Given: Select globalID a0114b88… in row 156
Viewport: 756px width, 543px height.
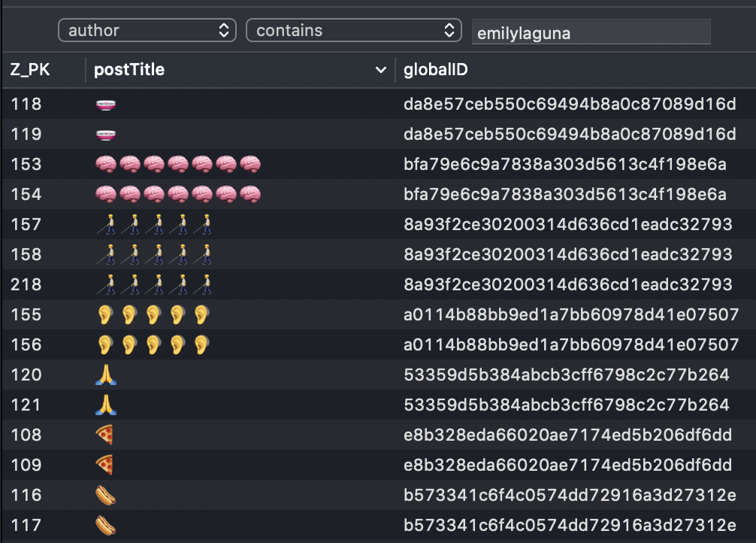Looking at the screenshot, I should [571, 344].
